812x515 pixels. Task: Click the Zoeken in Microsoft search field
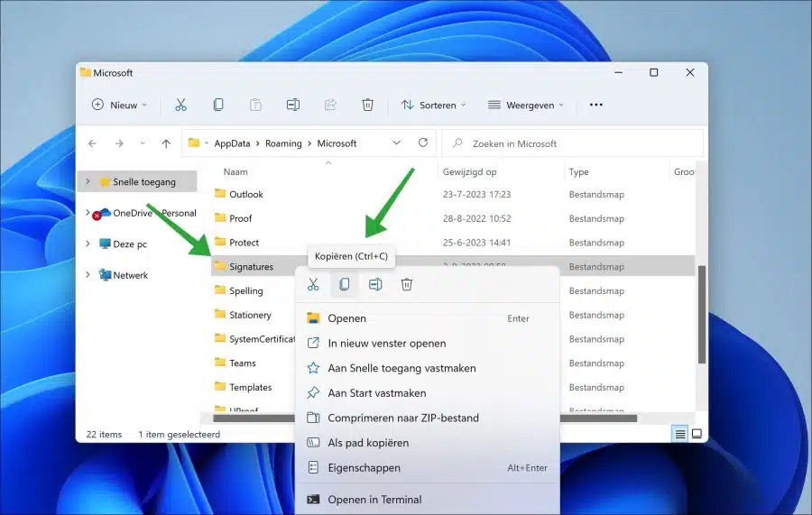point(572,143)
